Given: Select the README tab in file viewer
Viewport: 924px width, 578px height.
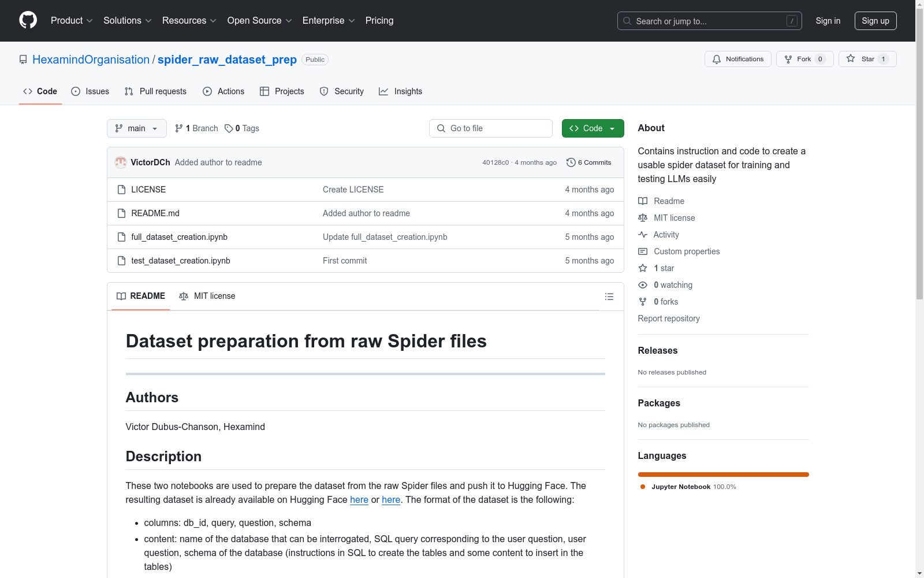Looking at the screenshot, I should coord(141,296).
